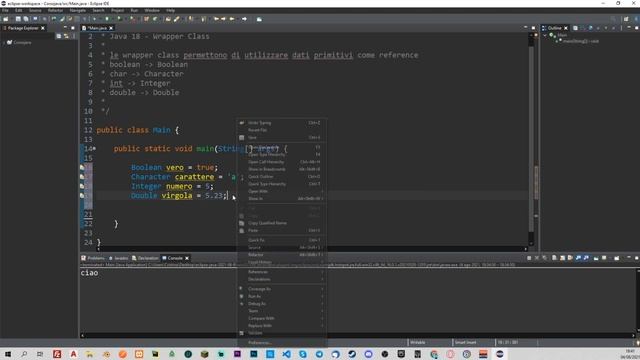Open Windows taskbar search
Image resolution: width=640 pixels, height=360 pixels.
click(x=24, y=354)
